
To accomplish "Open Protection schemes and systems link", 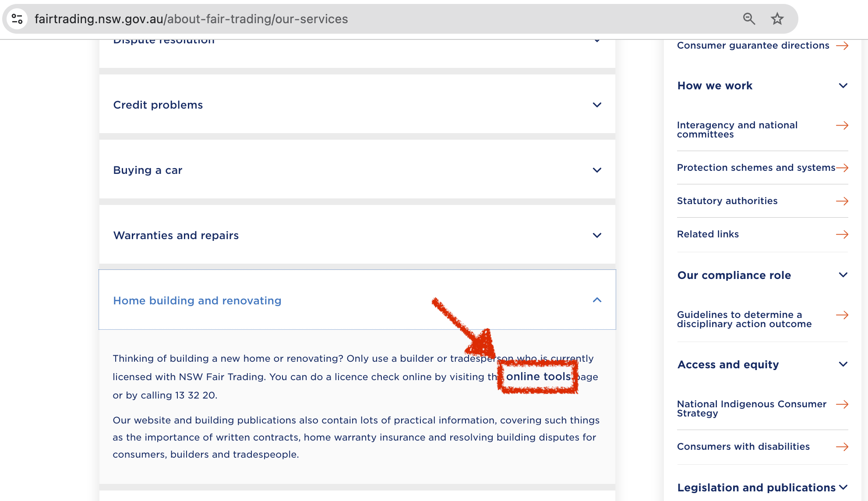I will point(756,168).
